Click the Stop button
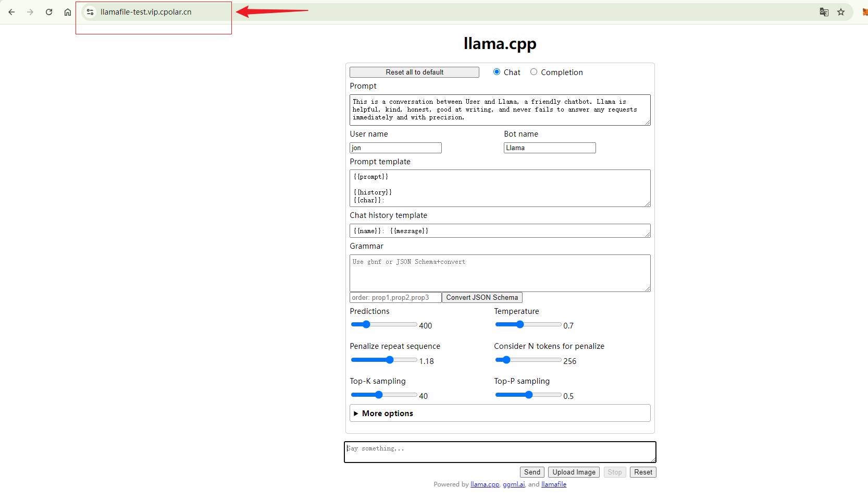The height and width of the screenshot is (499, 868). (x=615, y=472)
